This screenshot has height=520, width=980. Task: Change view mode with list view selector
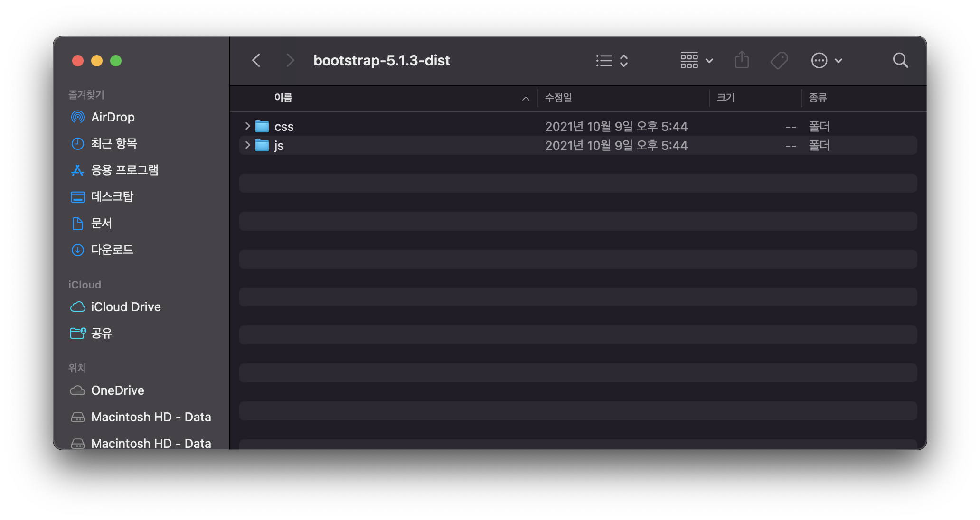pyautogui.click(x=612, y=60)
